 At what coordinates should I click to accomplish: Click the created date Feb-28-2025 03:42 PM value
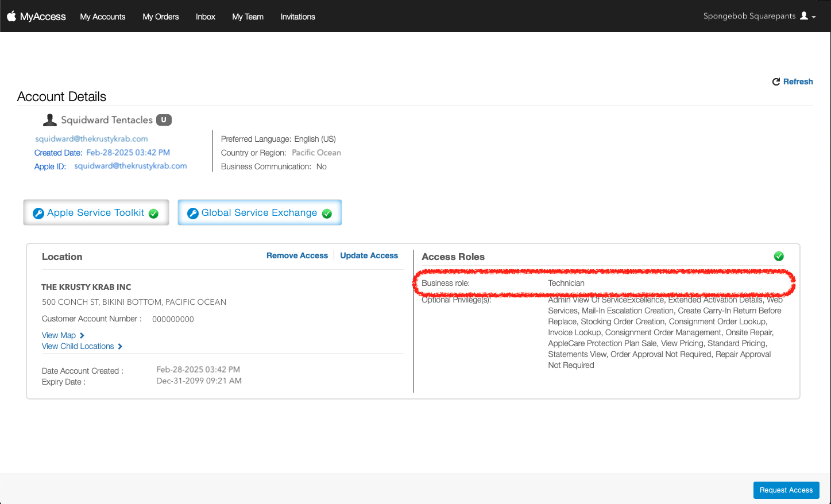[128, 153]
